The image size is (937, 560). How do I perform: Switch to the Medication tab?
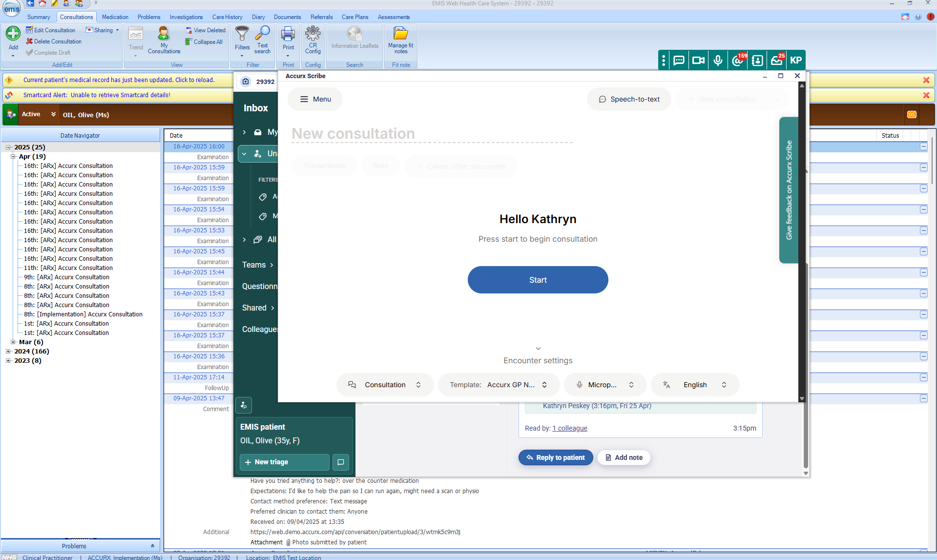(x=115, y=17)
